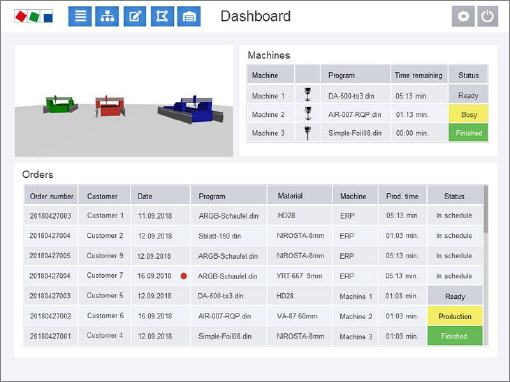Open the edit pencil toolbar icon

(x=135, y=16)
